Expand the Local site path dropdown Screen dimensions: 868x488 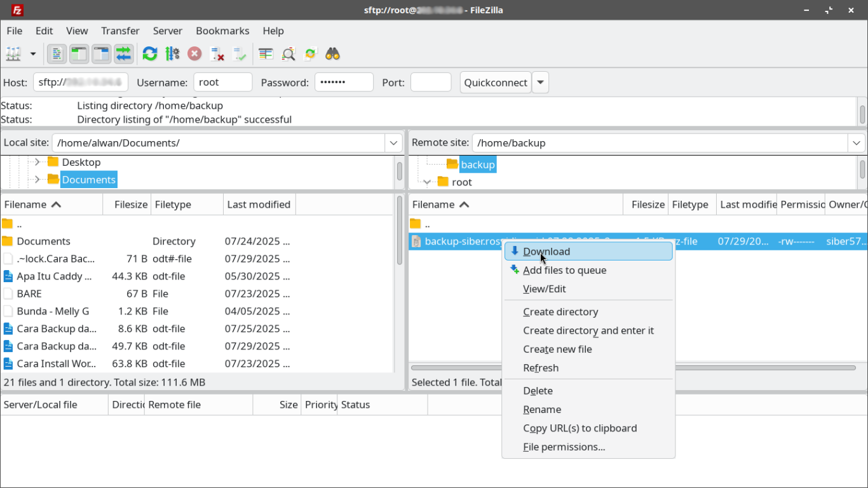coord(394,143)
